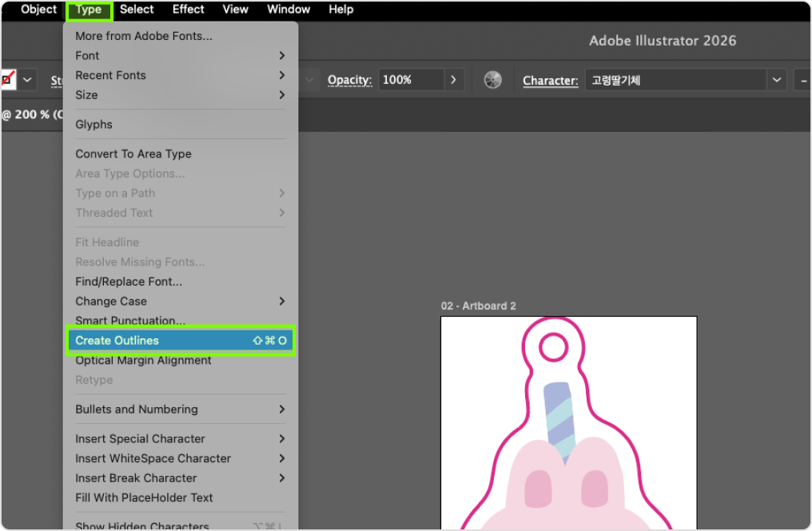Open the Select menu
This screenshot has width=812, height=531.
point(137,10)
